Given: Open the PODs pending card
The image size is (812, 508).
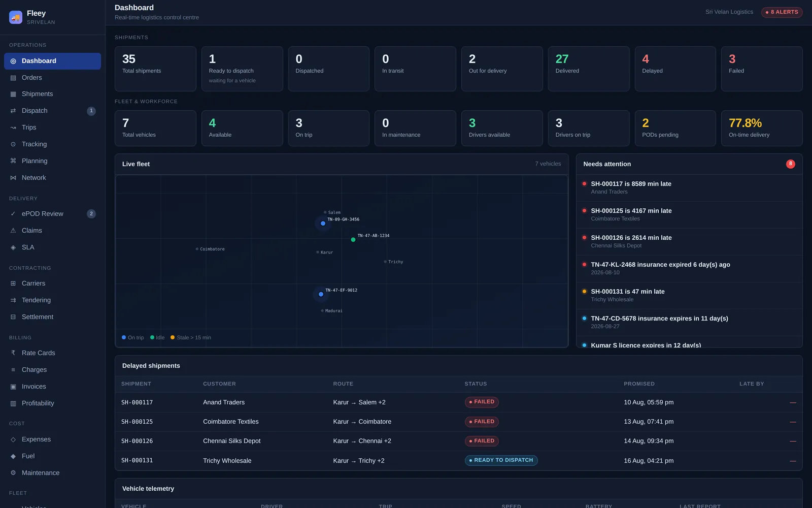Looking at the screenshot, I should (x=675, y=129).
